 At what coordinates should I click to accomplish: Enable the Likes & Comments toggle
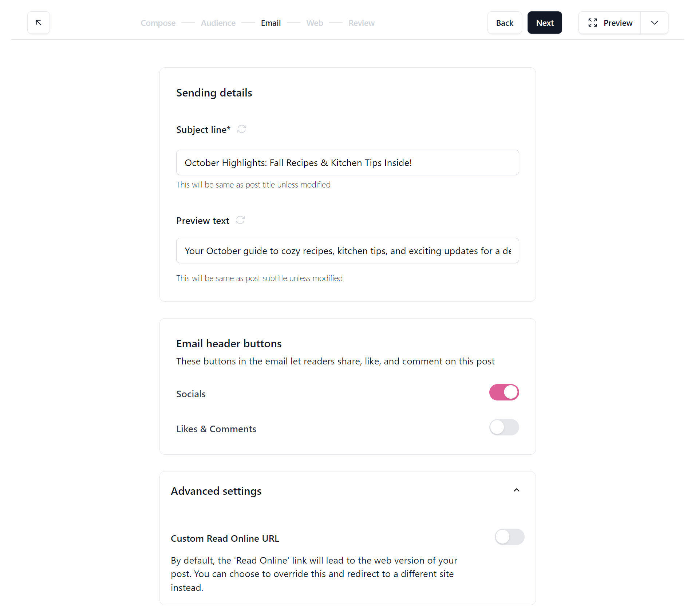(x=504, y=427)
